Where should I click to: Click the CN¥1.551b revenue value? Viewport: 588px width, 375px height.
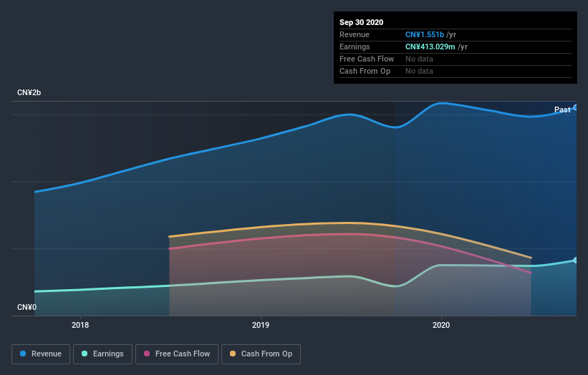425,34
